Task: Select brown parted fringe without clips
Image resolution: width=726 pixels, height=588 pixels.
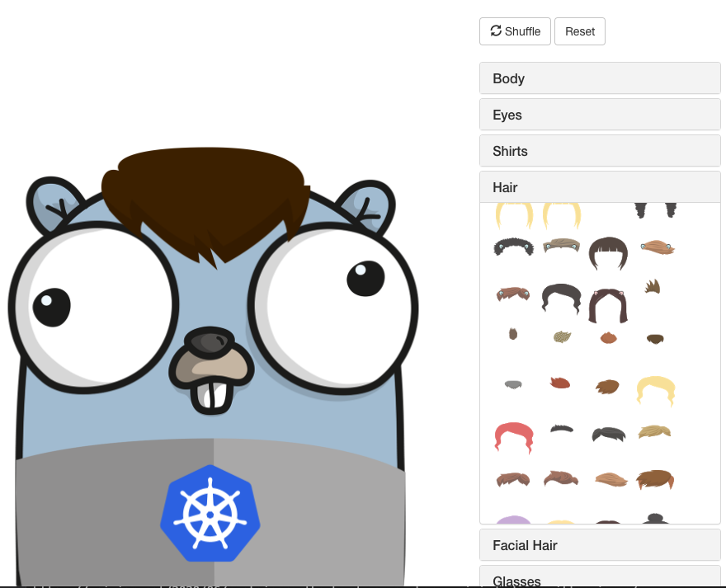Action: (x=513, y=479)
